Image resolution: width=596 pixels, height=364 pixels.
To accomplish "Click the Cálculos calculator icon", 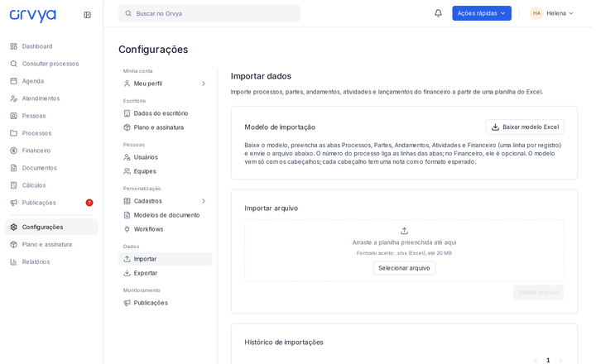I will tap(14, 185).
